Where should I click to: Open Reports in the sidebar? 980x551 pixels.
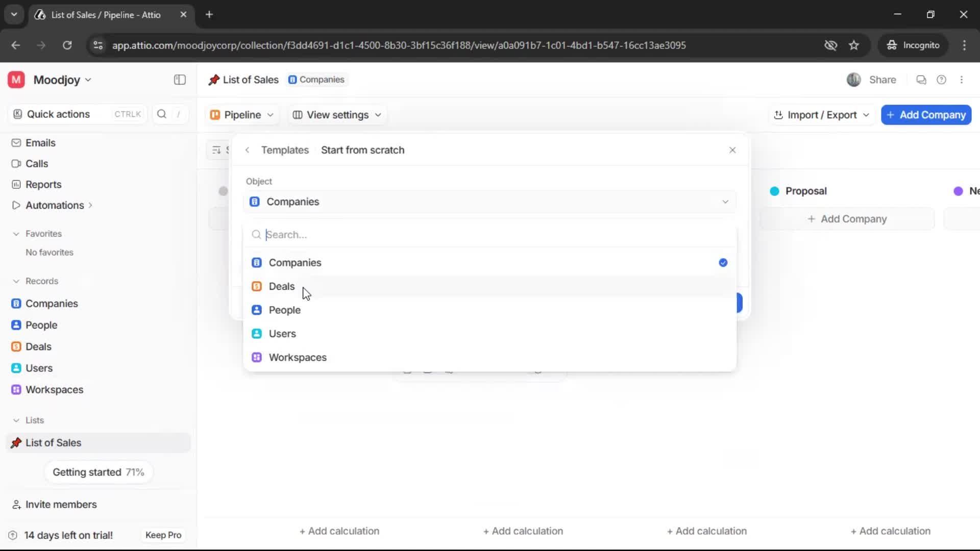[x=43, y=184]
